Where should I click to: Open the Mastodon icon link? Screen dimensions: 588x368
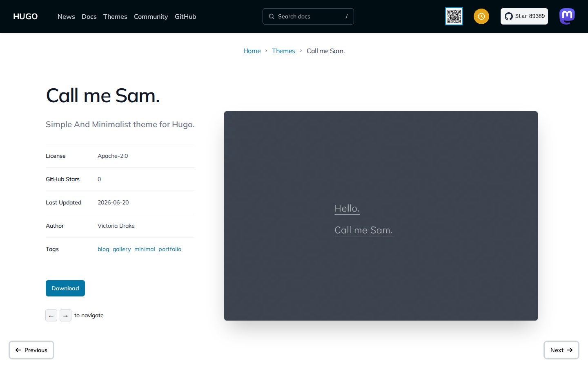click(567, 16)
